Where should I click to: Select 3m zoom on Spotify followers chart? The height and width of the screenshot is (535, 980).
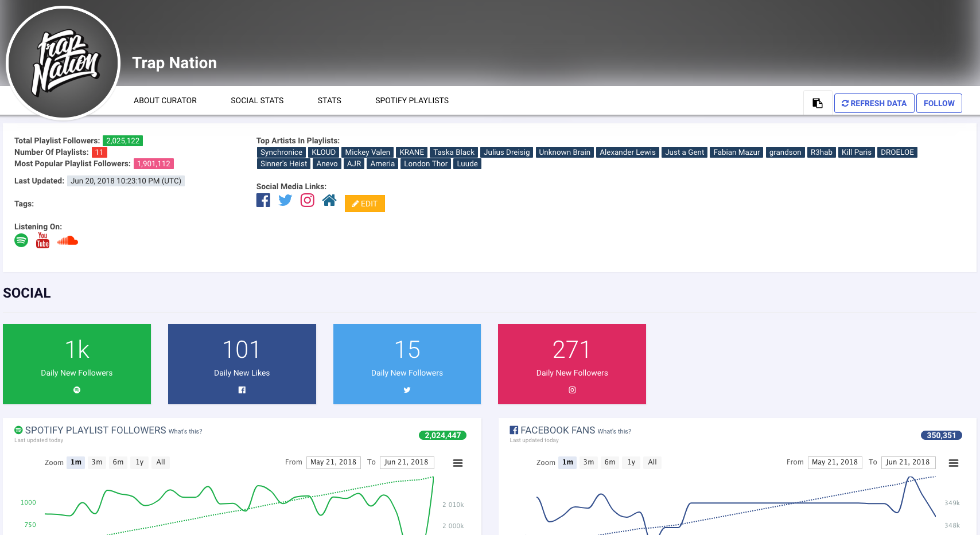(97, 462)
